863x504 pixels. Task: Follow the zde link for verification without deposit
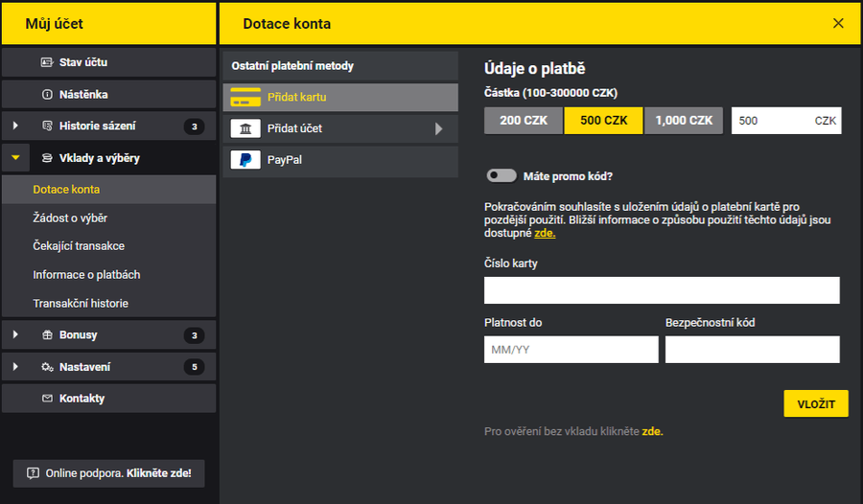coord(652,432)
